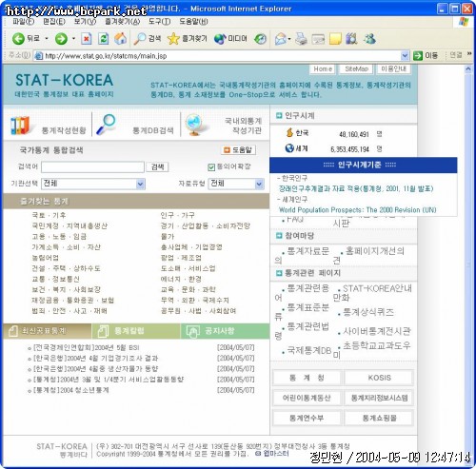The height and width of the screenshot is (469, 476).
Task: Open the 통계상식퀴즈 link
Action: click(x=368, y=312)
